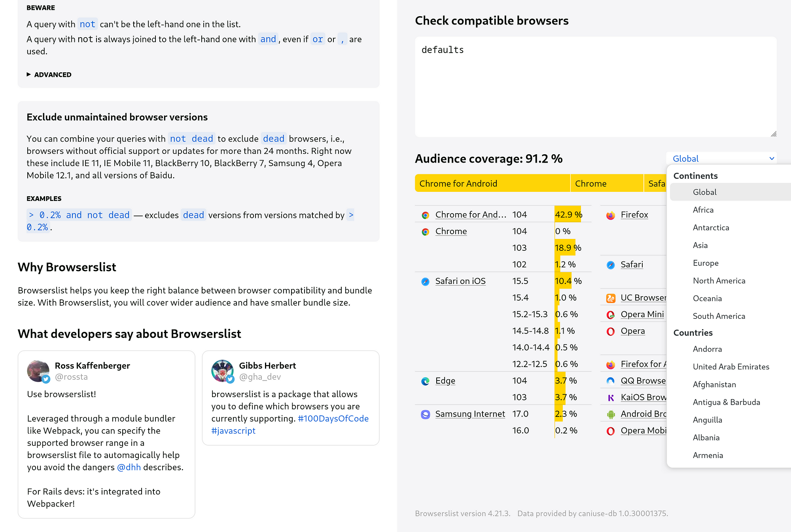Select Global in region list
Image resolution: width=791 pixels, height=532 pixels.
coord(730,192)
